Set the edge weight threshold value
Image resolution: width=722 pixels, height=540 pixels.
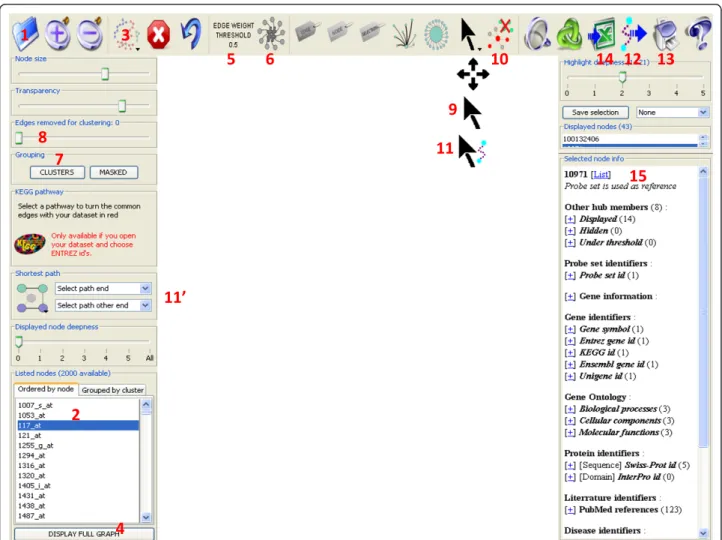coord(233,35)
